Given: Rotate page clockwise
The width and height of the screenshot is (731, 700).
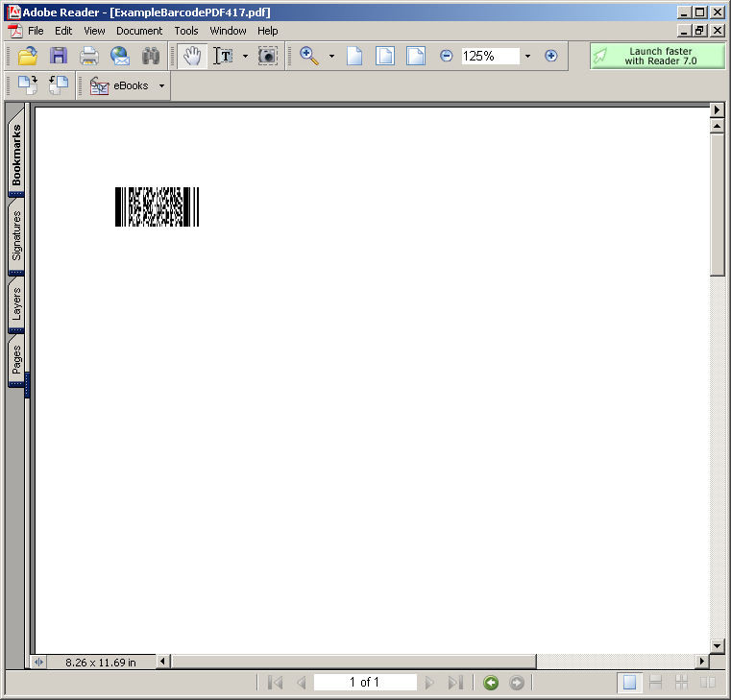Looking at the screenshot, I should pyautogui.click(x=28, y=85).
